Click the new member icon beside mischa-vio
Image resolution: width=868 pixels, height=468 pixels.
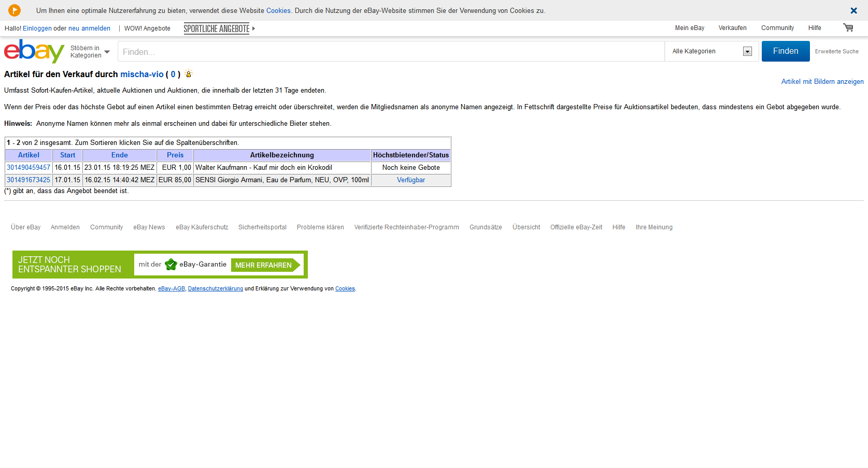click(x=189, y=74)
